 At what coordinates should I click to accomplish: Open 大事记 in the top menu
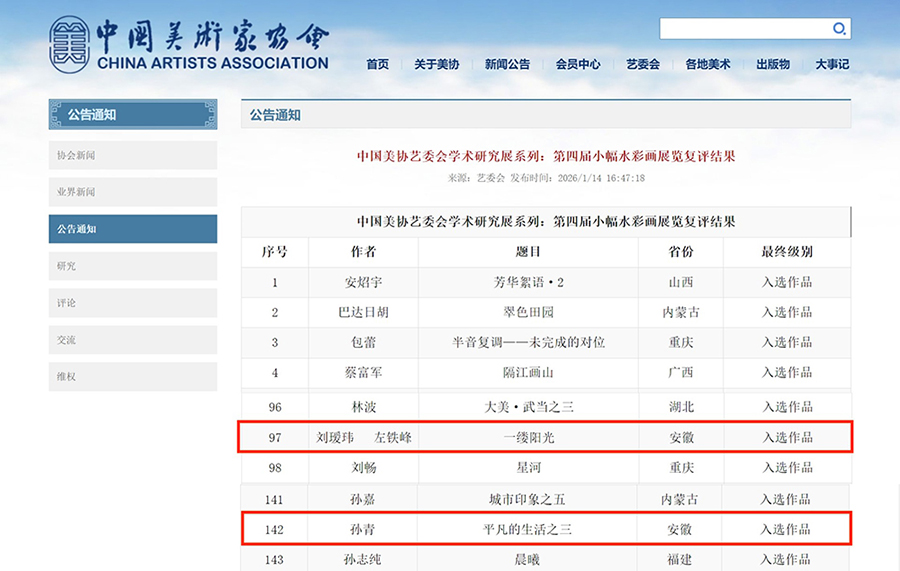(x=831, y=64)
